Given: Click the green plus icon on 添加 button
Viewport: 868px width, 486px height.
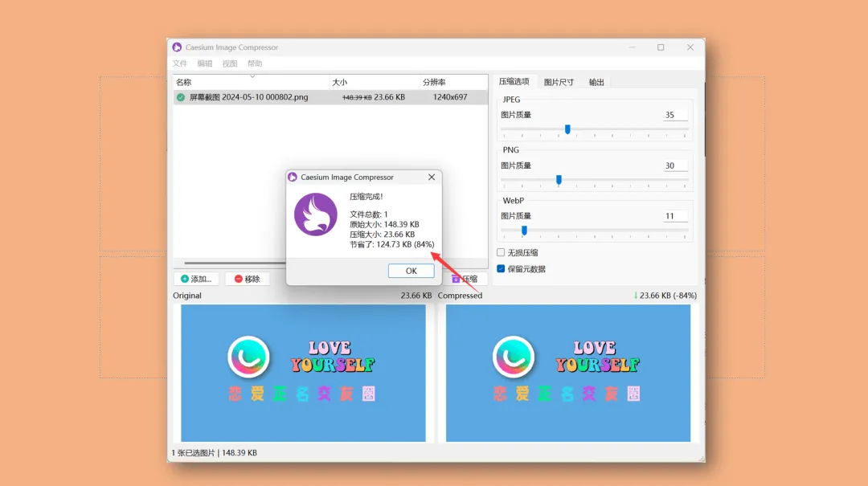Looking at the screenshot, I should tap(185, 279).
